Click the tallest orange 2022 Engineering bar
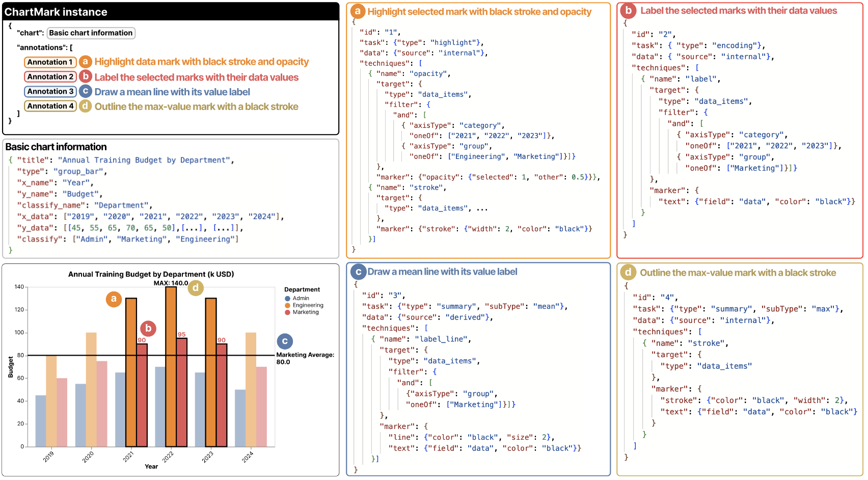Screen dimensions: 868x480 171,367
